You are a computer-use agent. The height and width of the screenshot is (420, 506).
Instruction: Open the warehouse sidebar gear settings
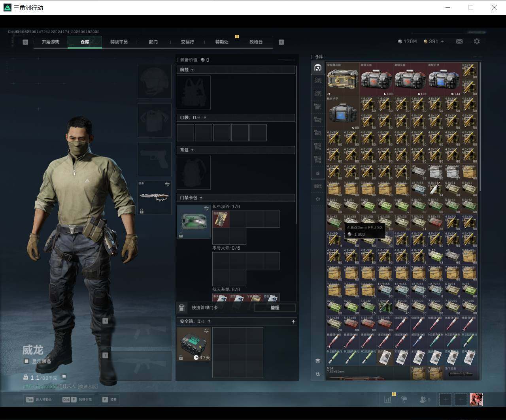318,200
